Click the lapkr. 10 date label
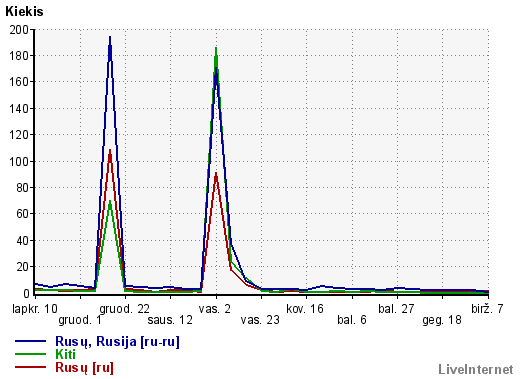 click(35, 309)
